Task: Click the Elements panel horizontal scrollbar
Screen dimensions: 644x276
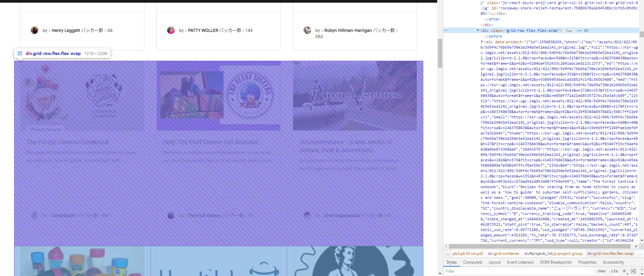Action: 540,246
